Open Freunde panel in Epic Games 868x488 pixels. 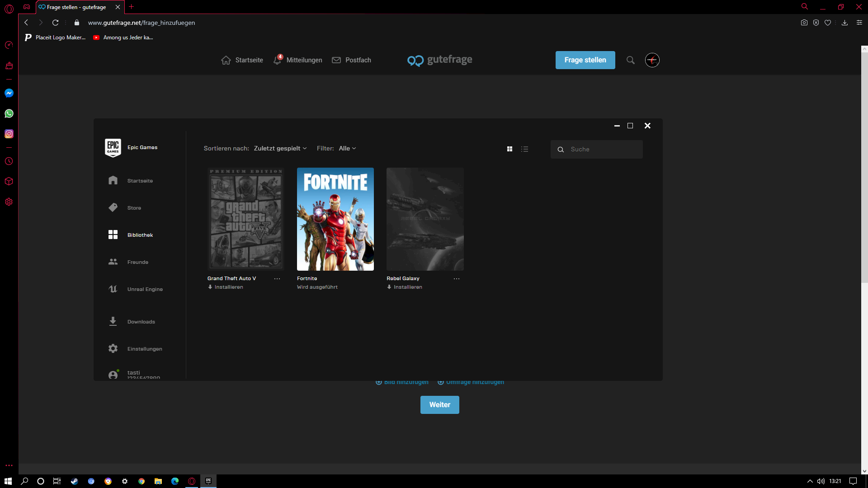[138, 262]
